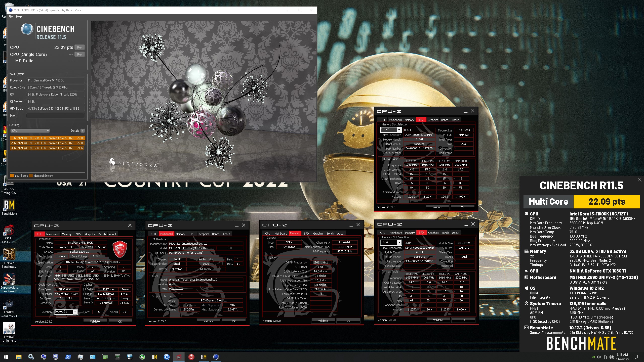Click the MSI dragon shield logo in CPU-Z
This screenshot has height=362, width=644.
tap(119, 249)
